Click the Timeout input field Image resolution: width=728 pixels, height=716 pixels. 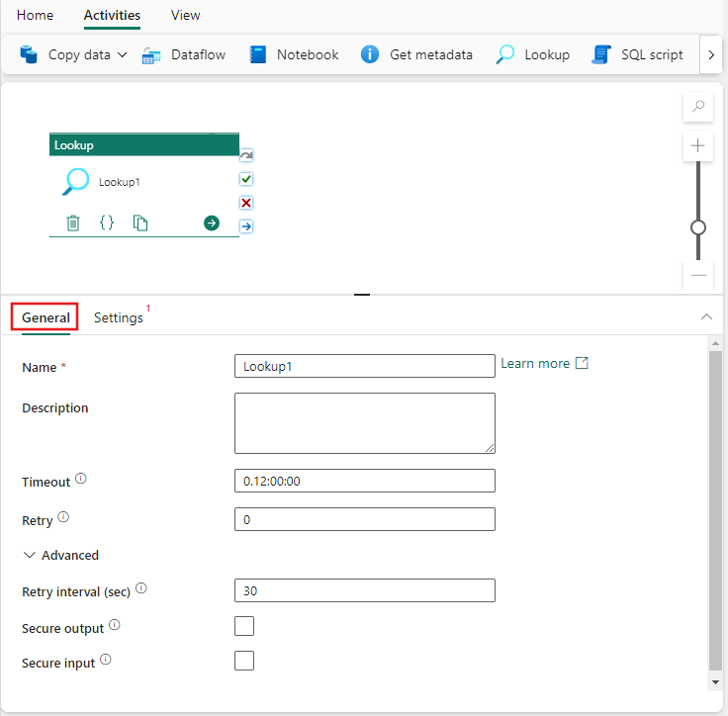[364, 481]
